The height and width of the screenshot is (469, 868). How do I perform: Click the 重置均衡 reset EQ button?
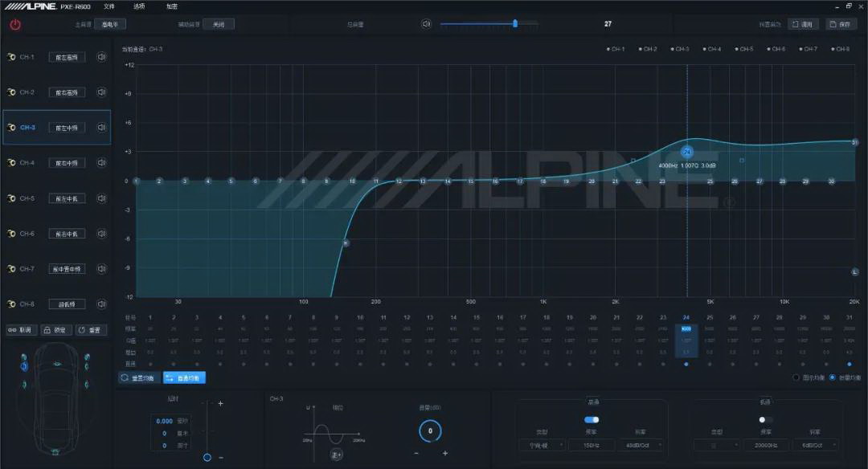tap(138, 377)
